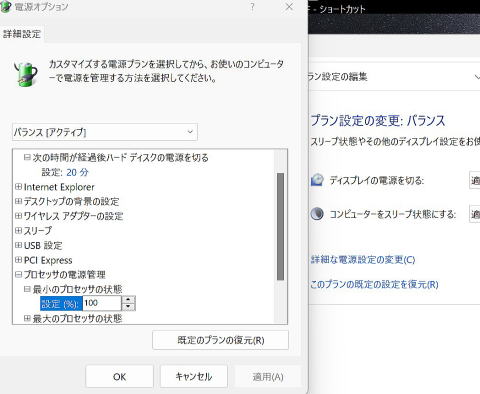Open 詳細な電源設定の変更(C) link

pyautogui.click(x=363, y=260)
